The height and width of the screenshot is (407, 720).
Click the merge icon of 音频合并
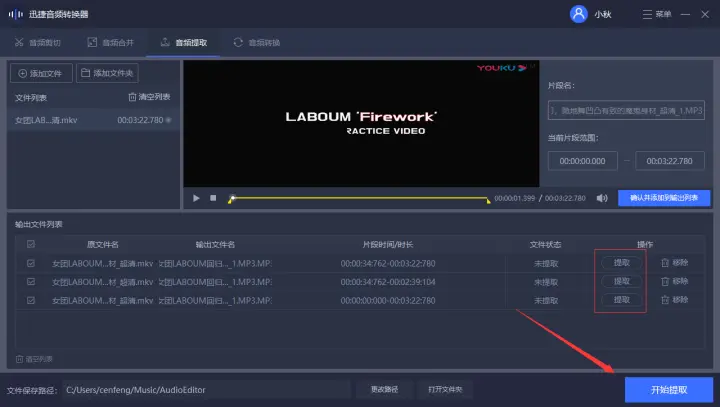92,42
